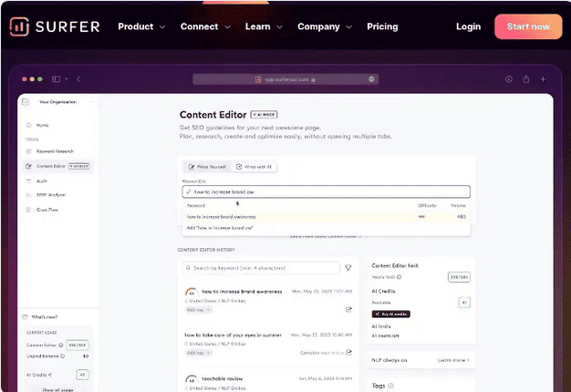Click the AI Inside badge beside Content Editor title
Screen dimensions: 571x392
point(264,115)
